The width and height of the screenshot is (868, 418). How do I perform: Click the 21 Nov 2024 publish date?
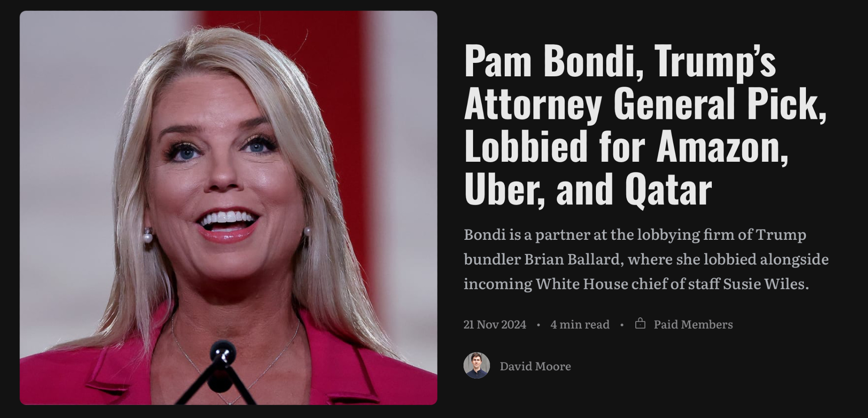pos(495,324)
